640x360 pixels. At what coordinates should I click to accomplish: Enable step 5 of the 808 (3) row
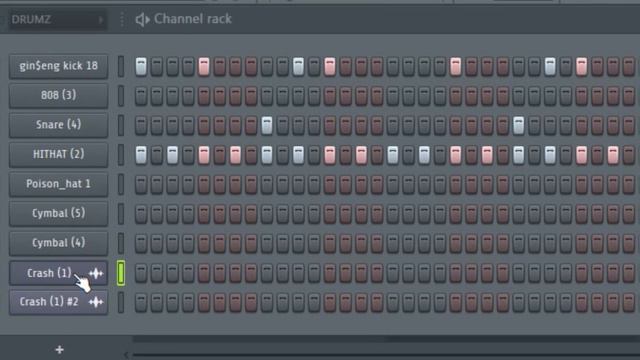[204, 96]
